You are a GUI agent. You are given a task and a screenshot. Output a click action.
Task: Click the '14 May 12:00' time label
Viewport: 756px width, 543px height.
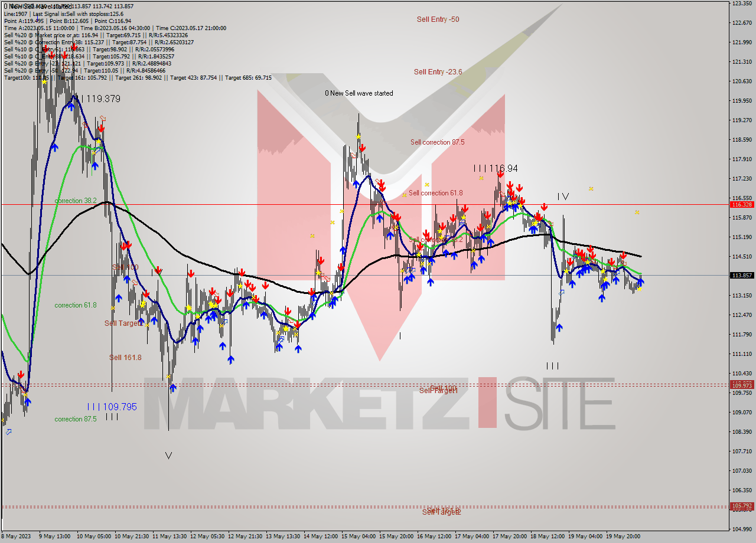(x=320, y=537)
